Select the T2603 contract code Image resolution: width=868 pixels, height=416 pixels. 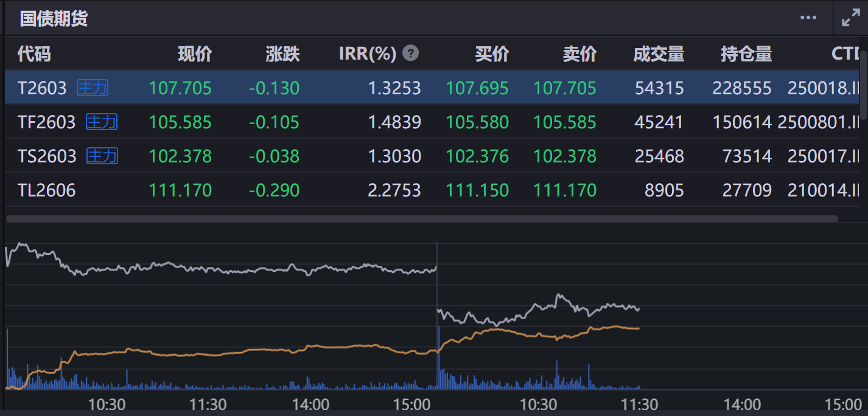(x=42, y=88)
